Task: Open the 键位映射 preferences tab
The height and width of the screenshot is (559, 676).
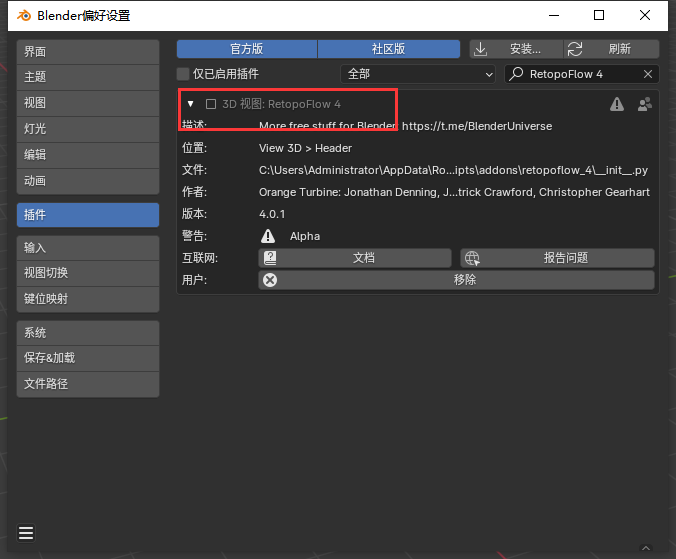Action: point(88,299)
